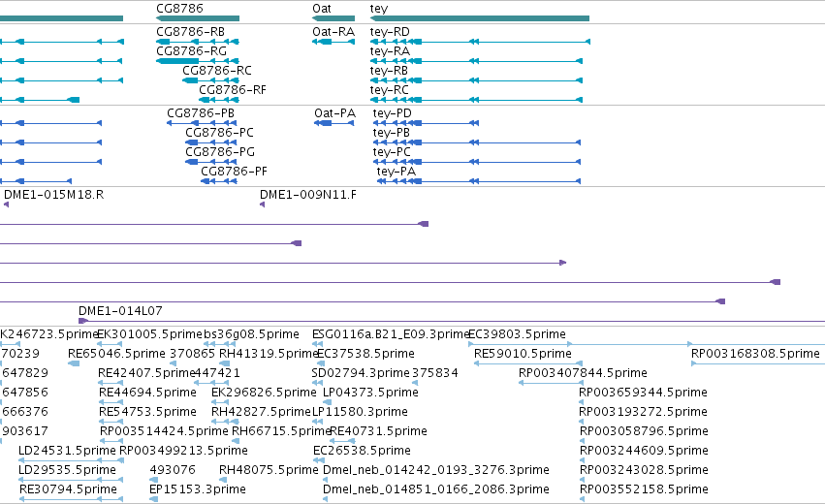Click EST label RH42827.5prime

(261, 412)
